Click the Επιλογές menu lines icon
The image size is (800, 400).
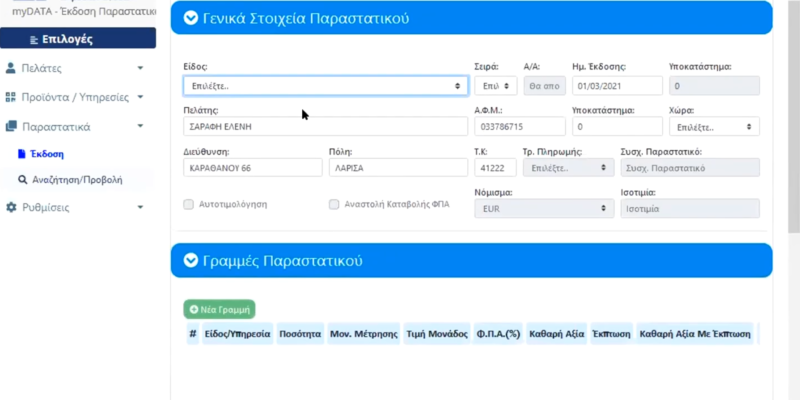click(x=34, y=40)
